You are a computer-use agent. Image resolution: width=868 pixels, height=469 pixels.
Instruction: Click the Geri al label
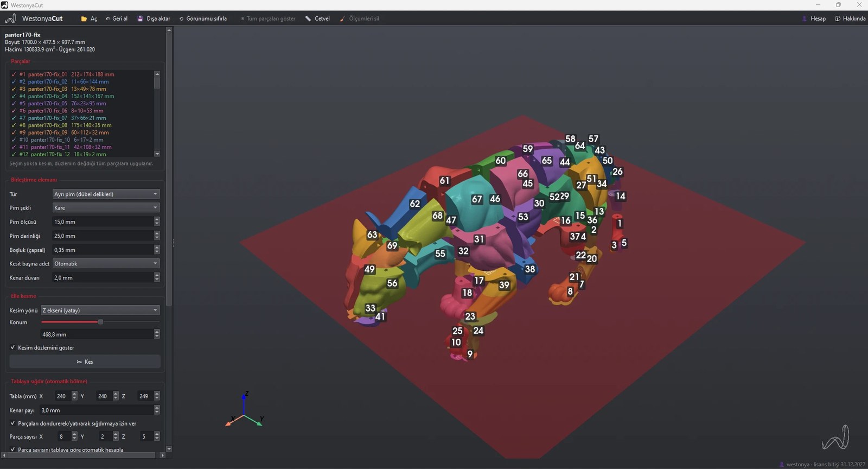120,18
